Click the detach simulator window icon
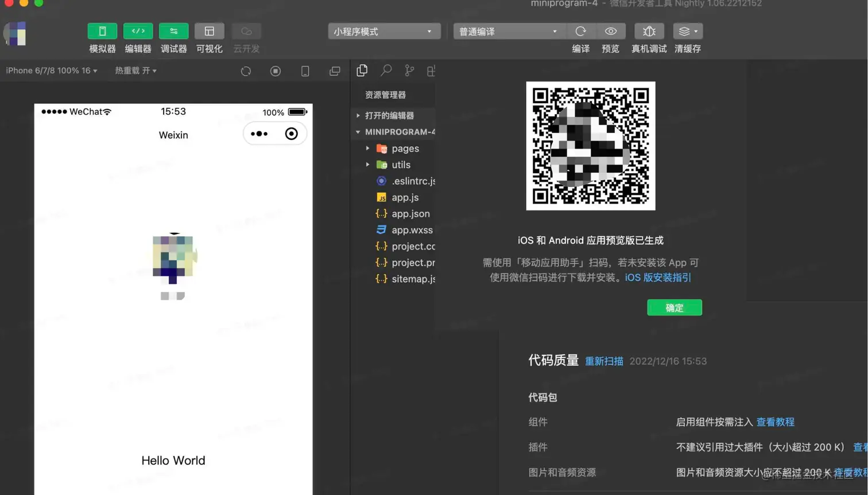This screenshot has height=495, width=868. [x=335, y=71]
